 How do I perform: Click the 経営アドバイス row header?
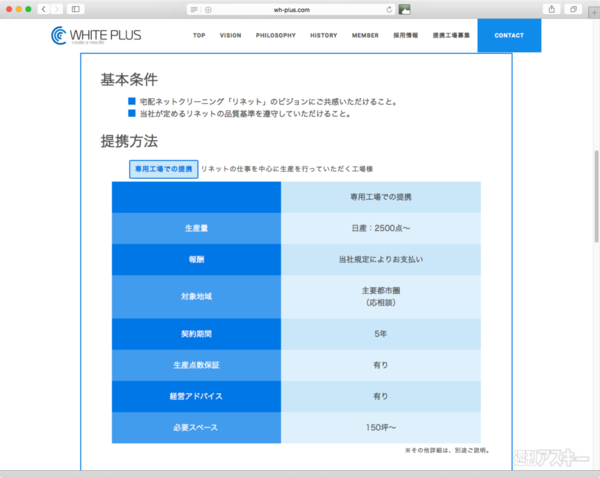coord(196,396)
